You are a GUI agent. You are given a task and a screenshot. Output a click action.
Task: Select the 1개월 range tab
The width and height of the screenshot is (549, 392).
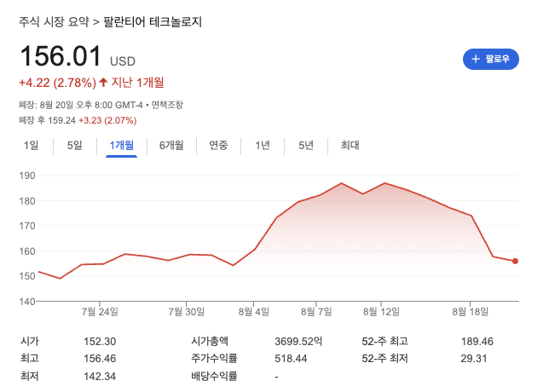[122, 145]
